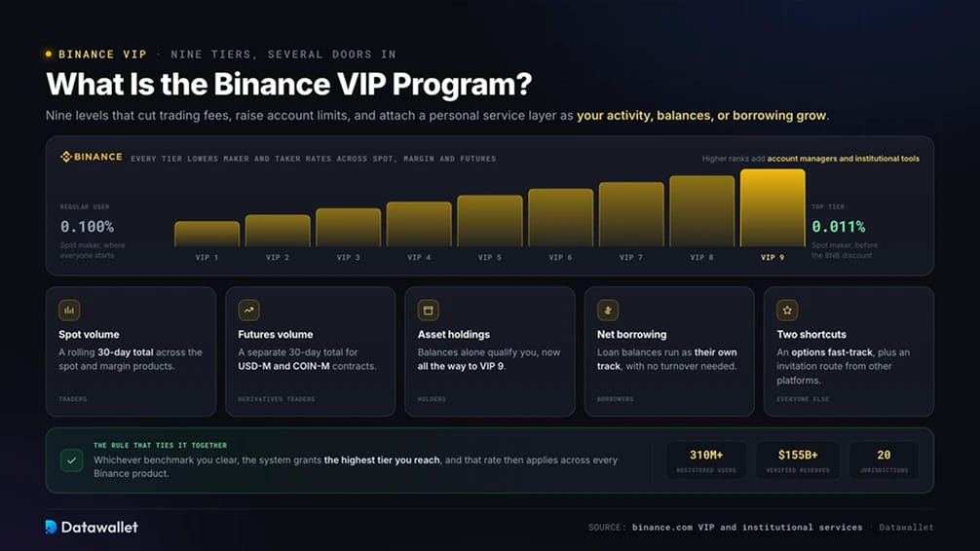Click the VIP 5 bar in chart

489,221
